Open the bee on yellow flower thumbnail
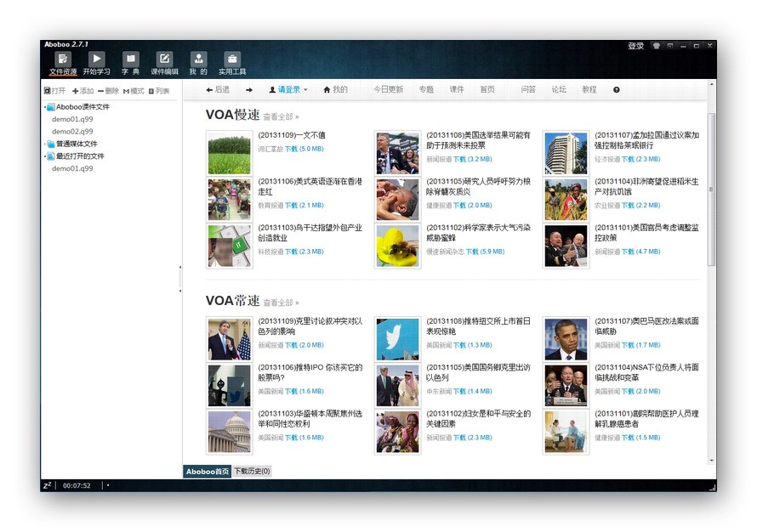Screen dimensions: 757x532 pyautogui.click(x=397, y=246)
